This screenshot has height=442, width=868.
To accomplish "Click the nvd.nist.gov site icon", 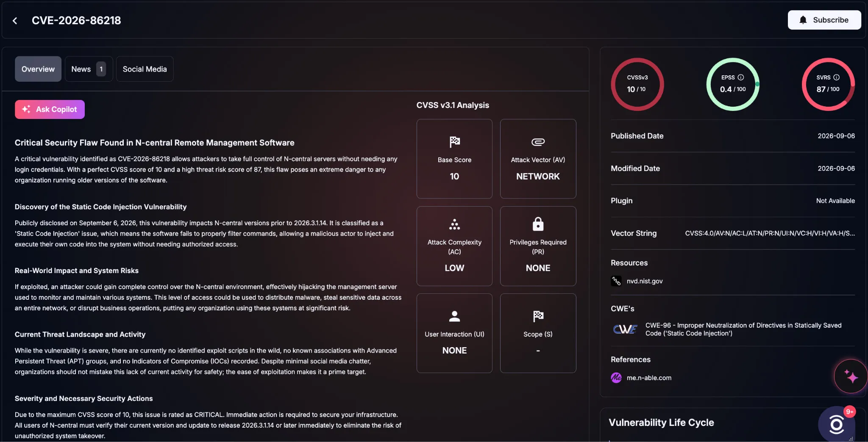I will coord(616,281).
